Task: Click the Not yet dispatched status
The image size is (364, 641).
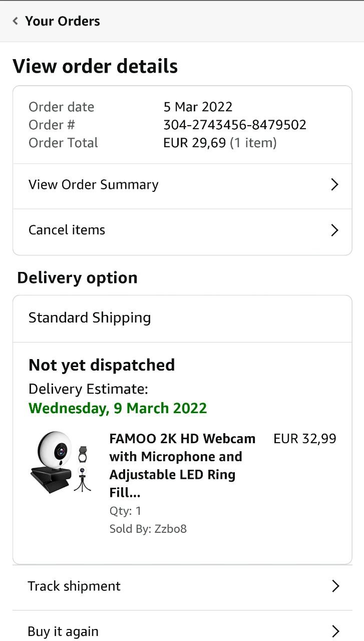Action: [102, 365]
